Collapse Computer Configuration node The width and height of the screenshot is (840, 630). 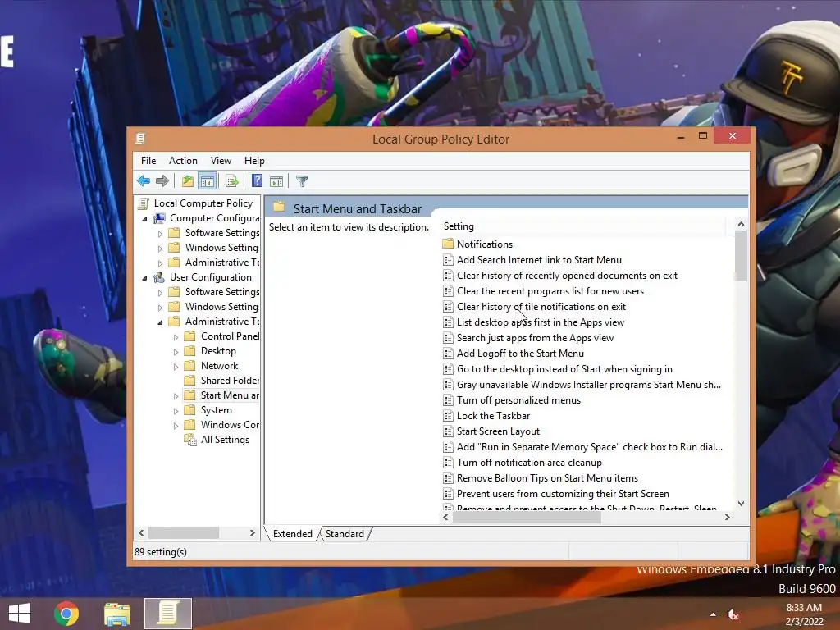144,219
